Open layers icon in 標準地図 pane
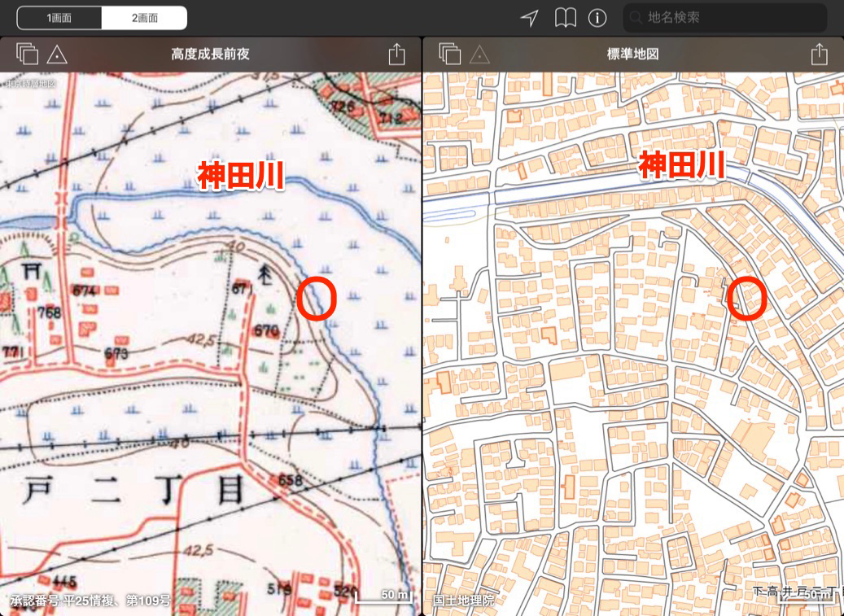Screen dimensions: 844x616 point(450,55)
